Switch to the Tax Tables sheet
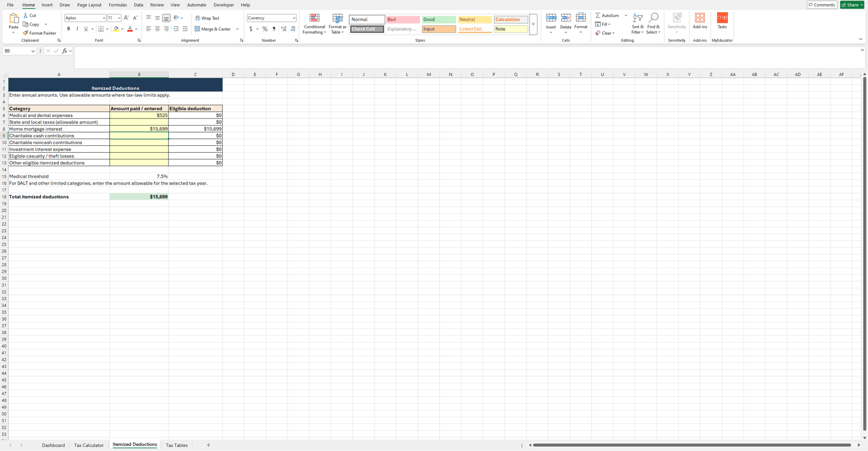The image size is (868, 451). (x=176, y=445)
